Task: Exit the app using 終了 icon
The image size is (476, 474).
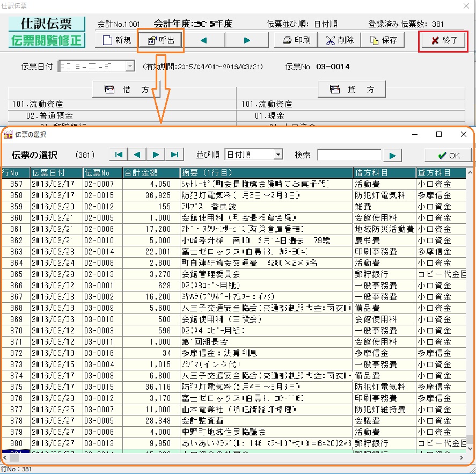Action: (x=443, y=40)
